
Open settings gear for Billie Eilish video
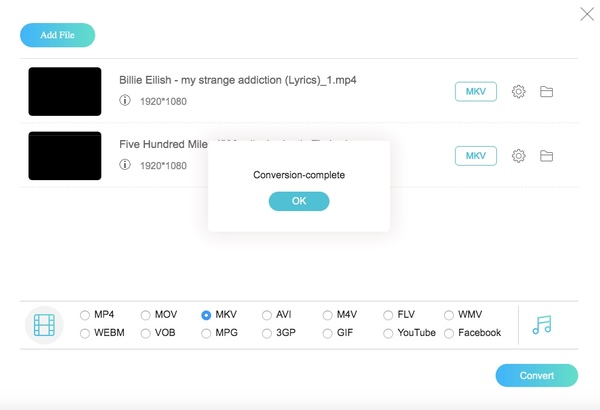pos(518,92)
